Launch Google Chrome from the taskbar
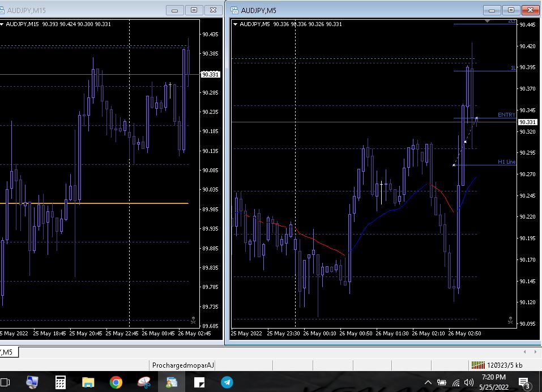 (x=116, y=382)
